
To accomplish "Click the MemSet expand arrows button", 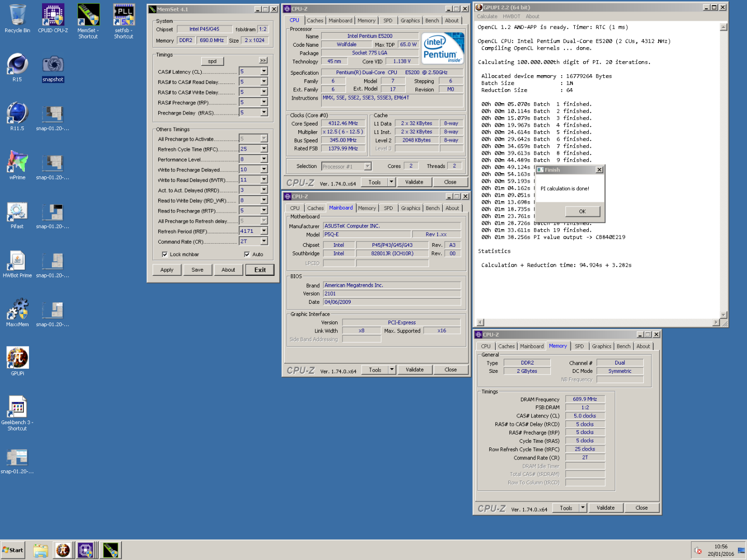I will pos(263,61).
